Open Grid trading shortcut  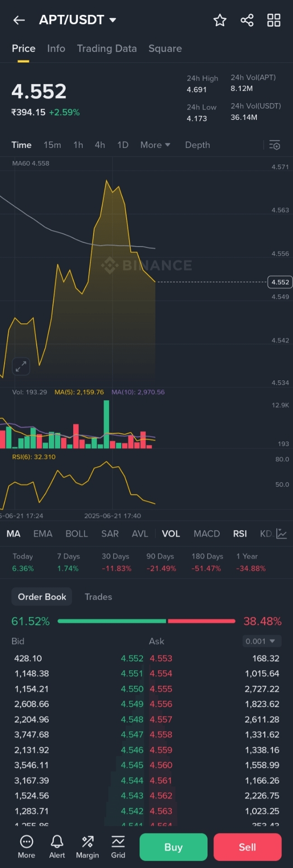coord(118,846)
